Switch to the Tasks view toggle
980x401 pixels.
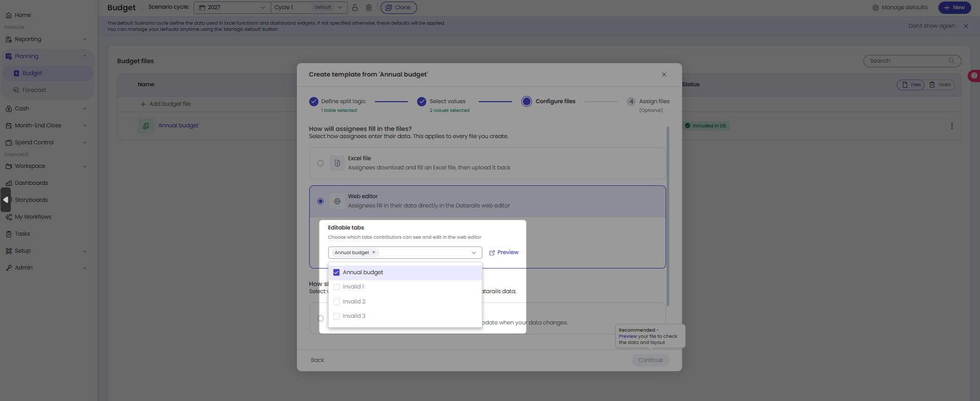tap(940, 85)
